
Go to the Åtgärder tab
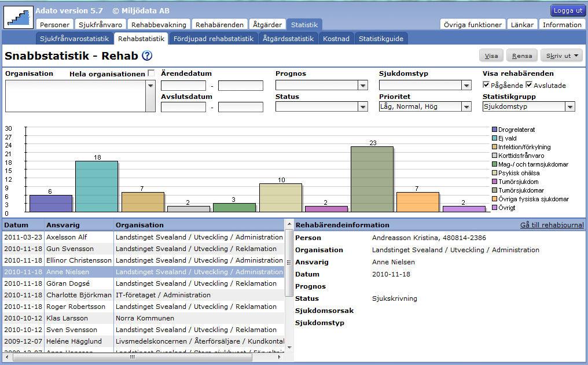(x=267, y=25)
